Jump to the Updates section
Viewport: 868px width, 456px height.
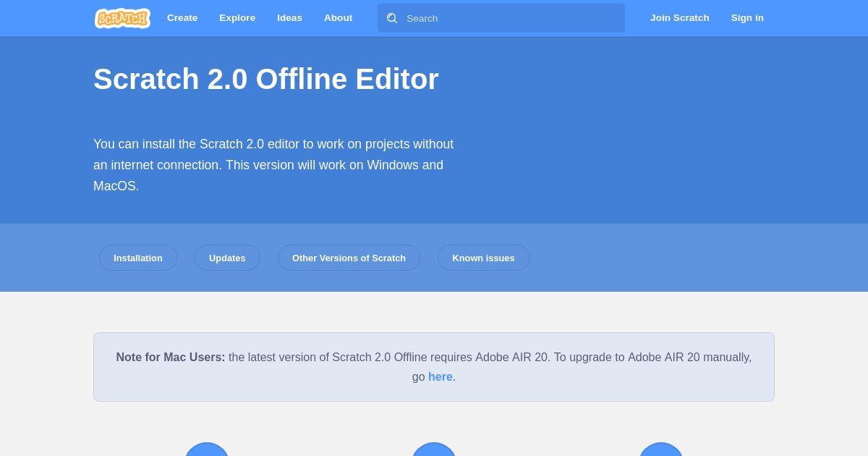227,258
